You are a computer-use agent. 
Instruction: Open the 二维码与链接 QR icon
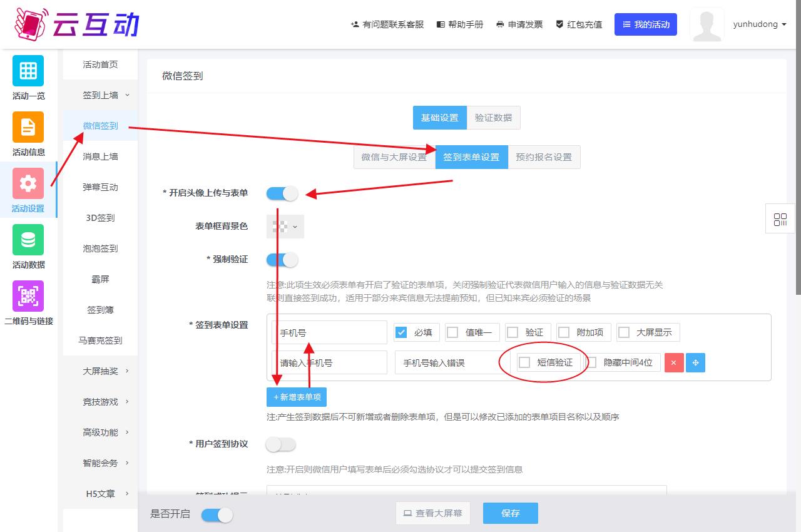point(28,296)
